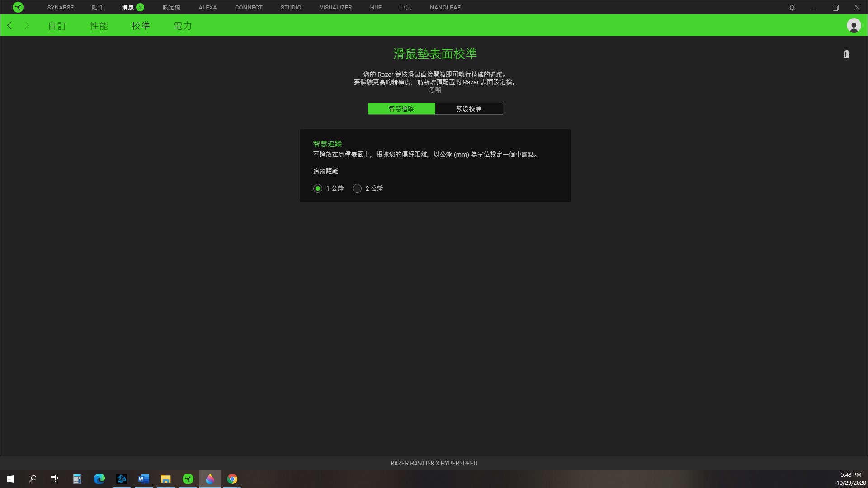Open Windows taskbar search
Screen dimensions: 868x488
coord(33,479)
